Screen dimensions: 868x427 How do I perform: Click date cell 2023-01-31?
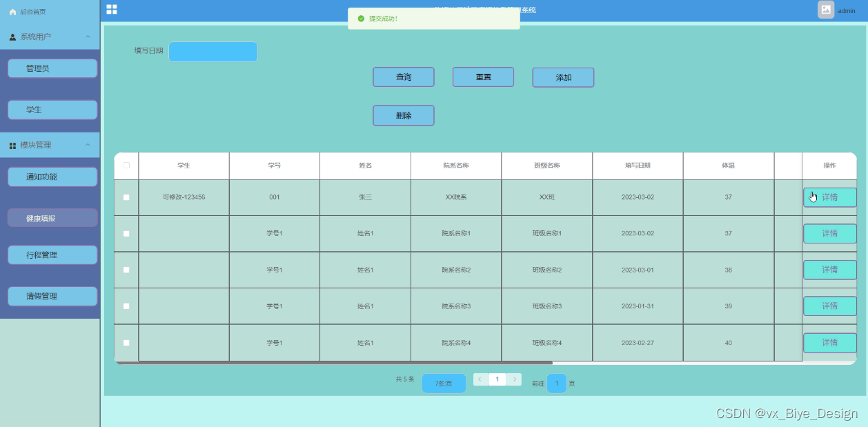point(638,306)
